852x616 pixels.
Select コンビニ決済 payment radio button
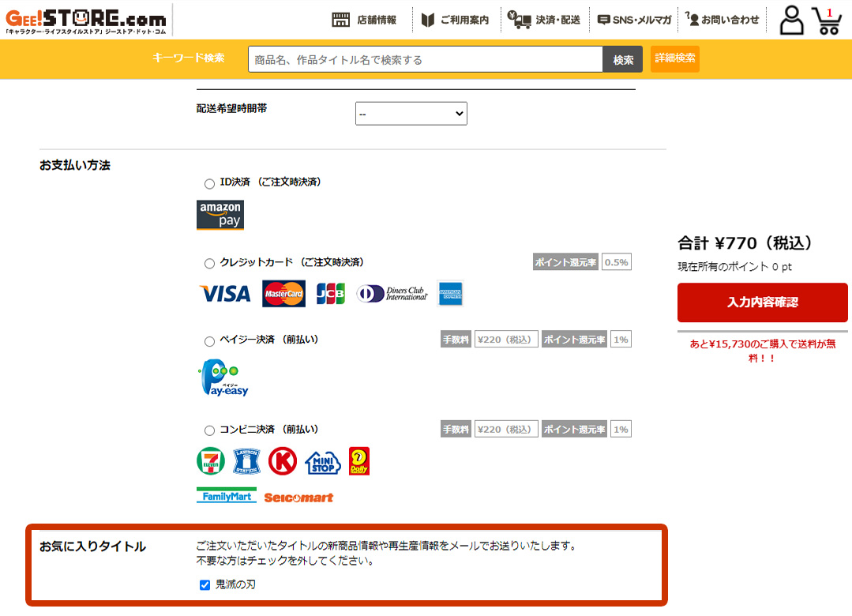click(x=209, y=430)
